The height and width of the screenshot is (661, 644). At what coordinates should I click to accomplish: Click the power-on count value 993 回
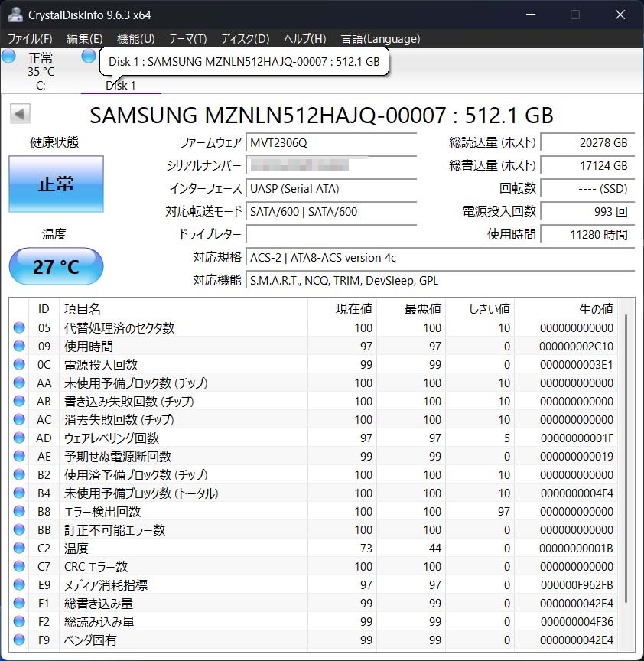point(587,211)
